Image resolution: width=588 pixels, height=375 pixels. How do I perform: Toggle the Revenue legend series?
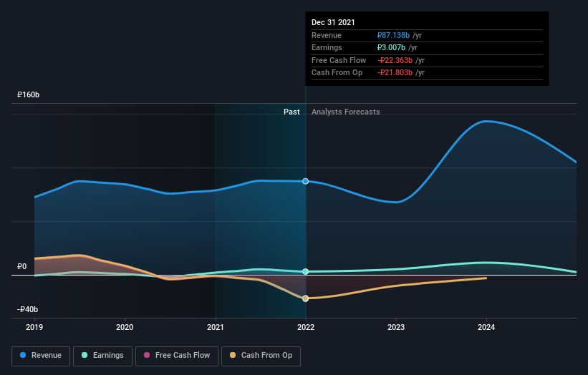coord(41,356)
